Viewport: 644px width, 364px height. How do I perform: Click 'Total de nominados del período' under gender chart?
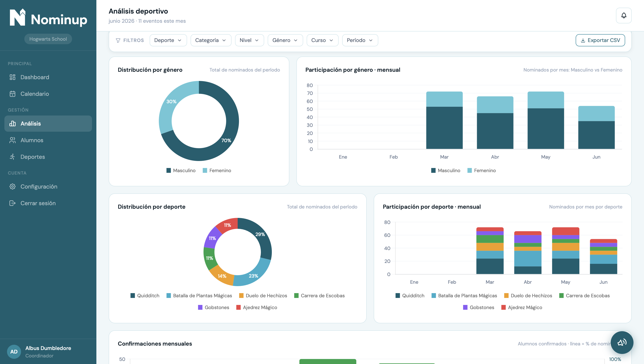pos(244,70)
